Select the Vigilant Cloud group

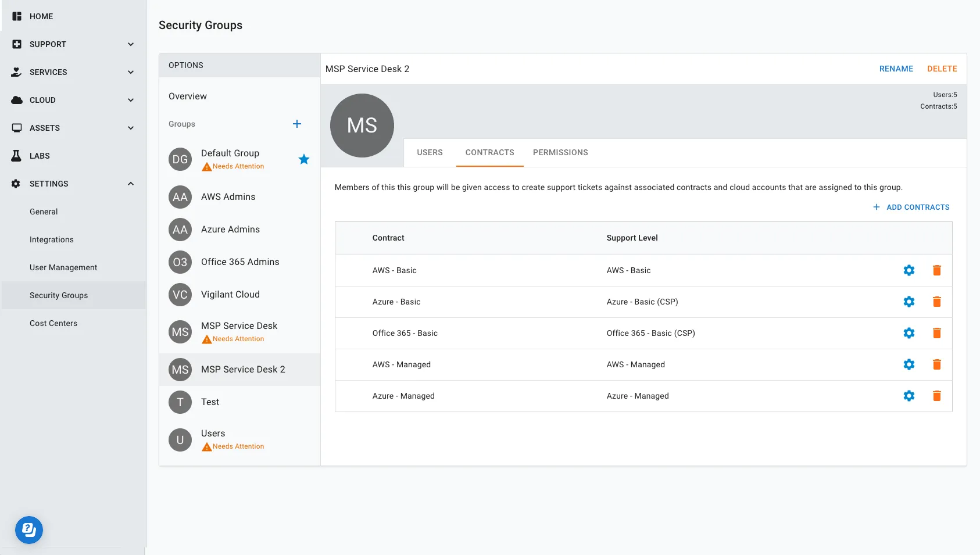239,295
